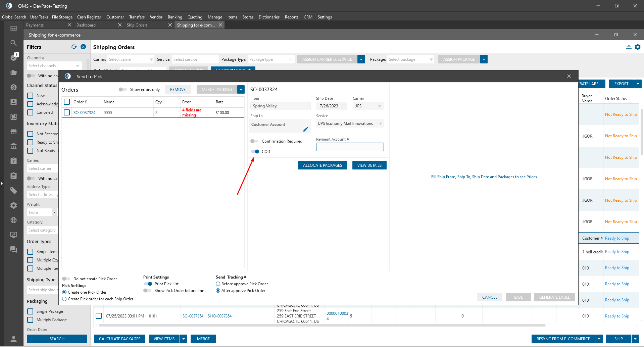Check the New channel status filter
The width and height of the screenshot is (644, 347).
coord(30,96)
